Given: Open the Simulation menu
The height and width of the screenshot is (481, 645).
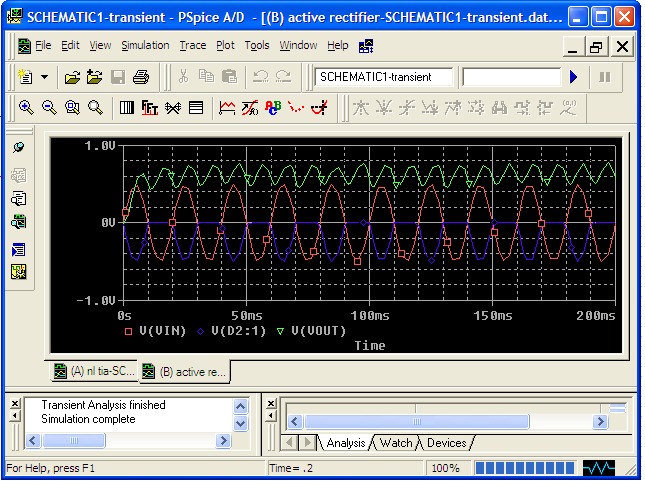Looking at the screenshot, I should pos(145,46).
